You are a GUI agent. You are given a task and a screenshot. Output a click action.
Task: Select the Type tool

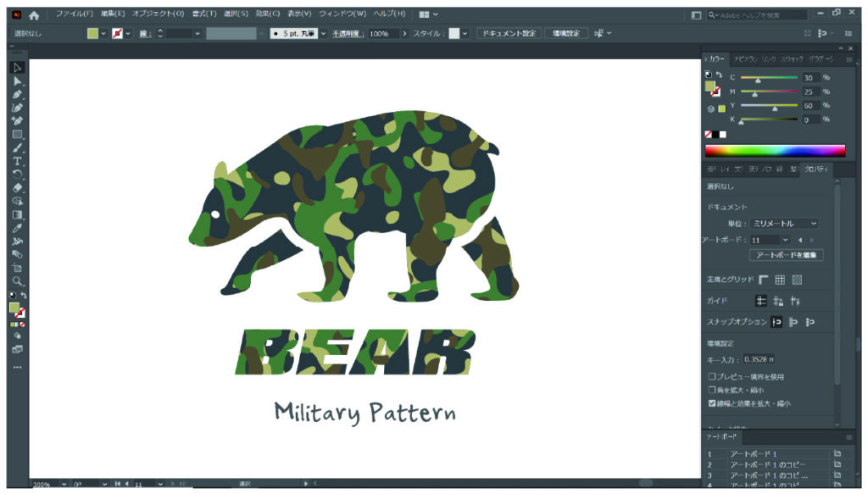tap(17, 161)
